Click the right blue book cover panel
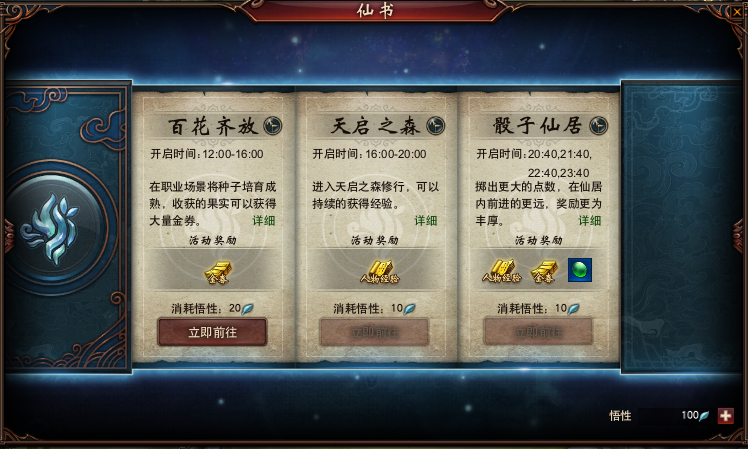Image resolution: width=748 pixels, height=449 pixels. pyautogui.click(x=682, y=227)
